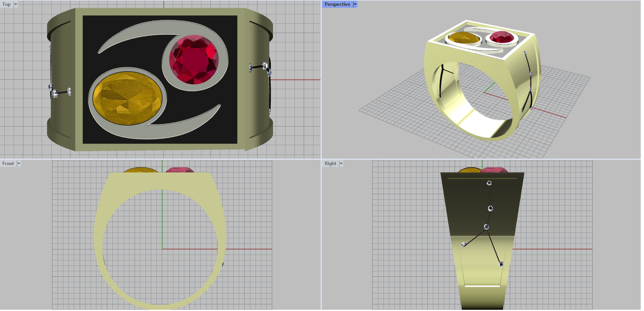The image size is (644, 311).
Task: Open the Top viewport dropdown arrow
Action: [x=16, y=4]
